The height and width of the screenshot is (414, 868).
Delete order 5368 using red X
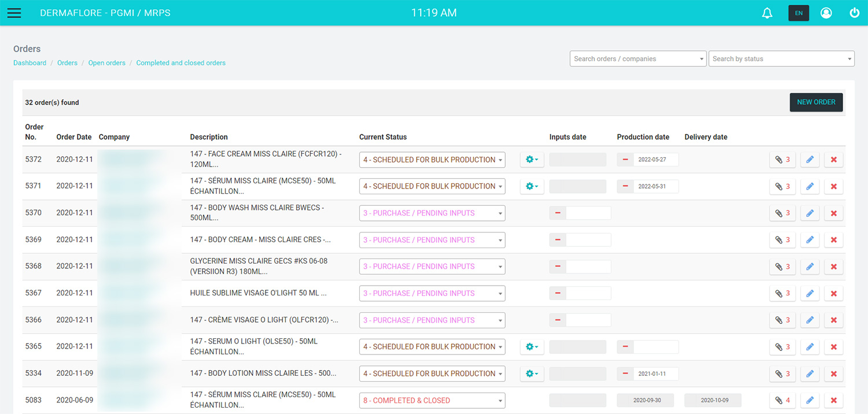(x=833, y=267)
